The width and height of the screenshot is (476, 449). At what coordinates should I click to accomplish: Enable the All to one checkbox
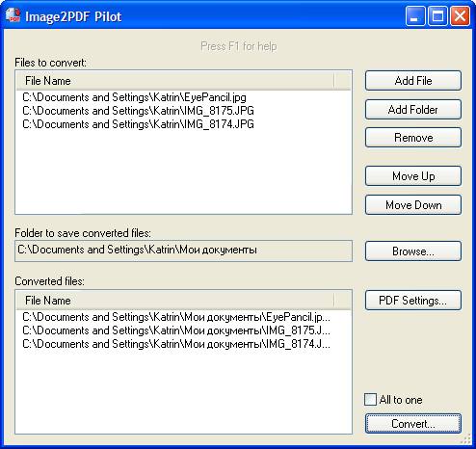[x=370, y=400]
